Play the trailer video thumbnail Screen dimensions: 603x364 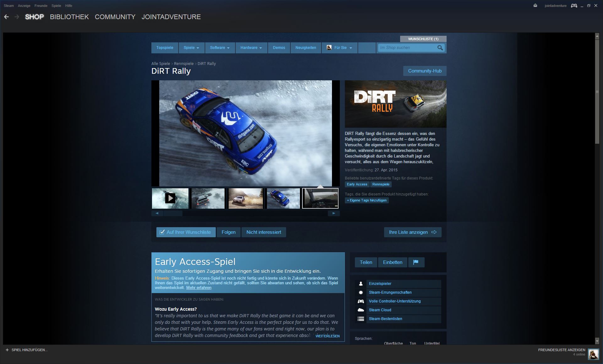click(x=170, y=198)
